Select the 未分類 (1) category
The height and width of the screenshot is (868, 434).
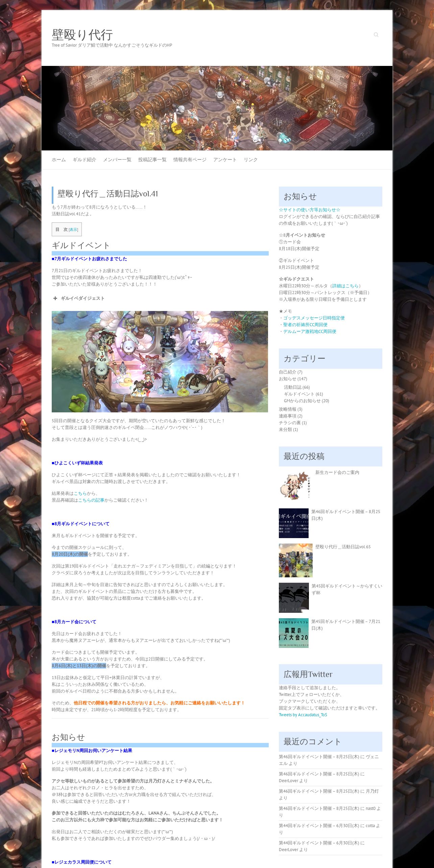pos(288,429)
